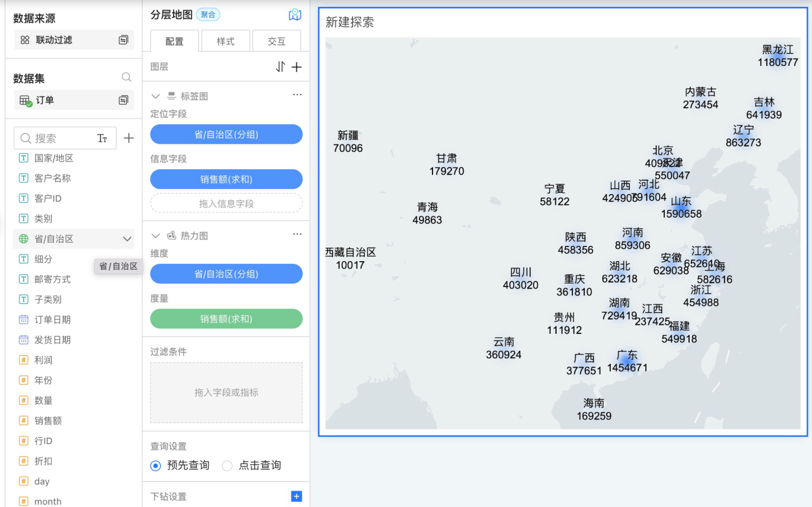812x507 pixels.
Task: Click the 省/自治区(分组) pill under 维度
Action: tap(226, 274)
